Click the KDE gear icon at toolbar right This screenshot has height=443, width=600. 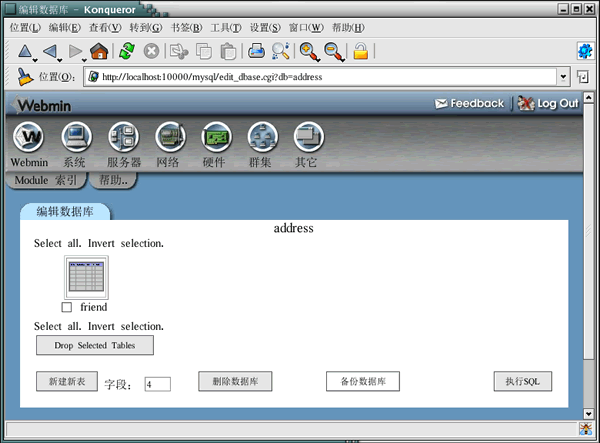pos(585,51)
